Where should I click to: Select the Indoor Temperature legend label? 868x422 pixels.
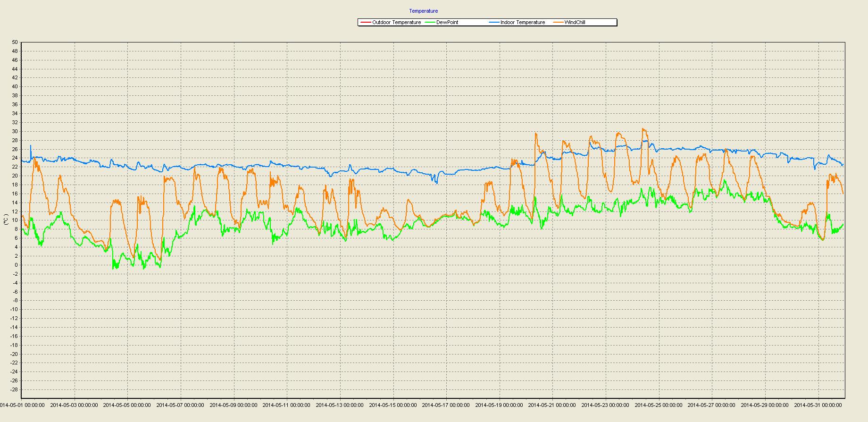pyautogui.click(x=523, y=22)
